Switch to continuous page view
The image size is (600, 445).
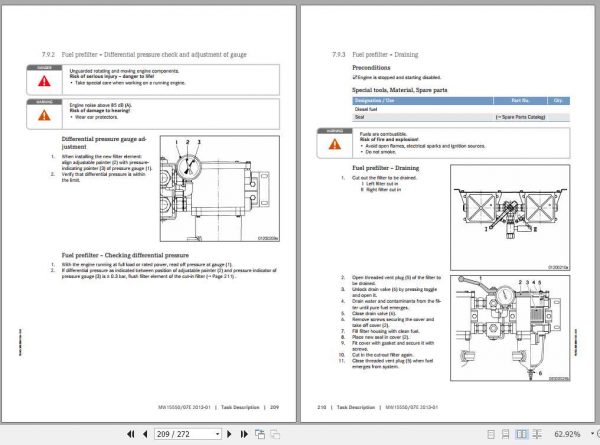[x=505, y=434]
